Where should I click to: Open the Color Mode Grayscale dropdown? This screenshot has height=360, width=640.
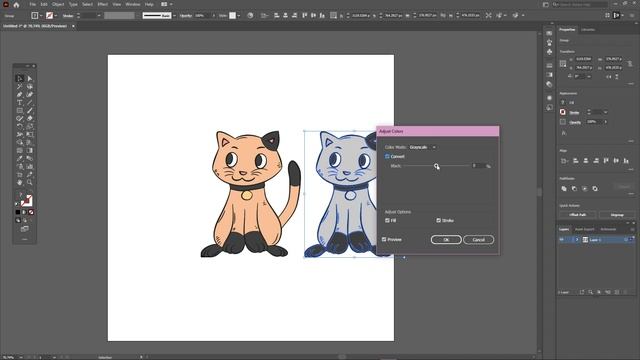coord(422,147)
